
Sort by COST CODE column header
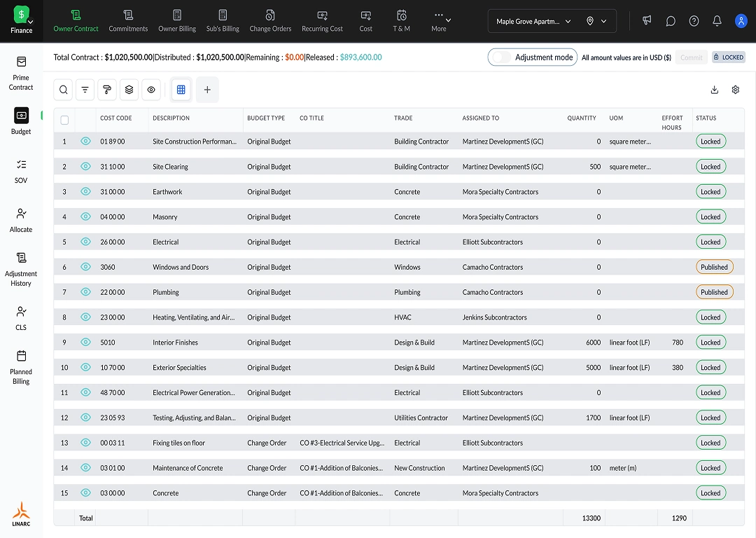[x=115, y=118]
